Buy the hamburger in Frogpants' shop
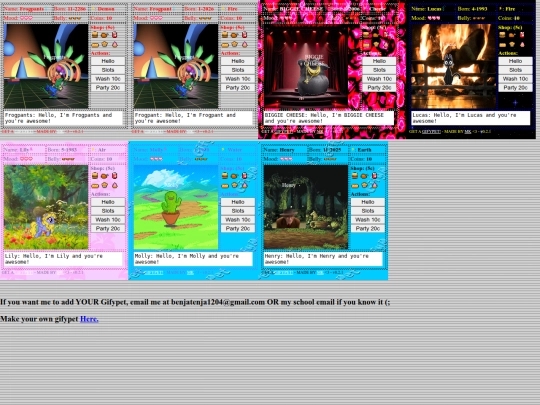 (95, 35)
